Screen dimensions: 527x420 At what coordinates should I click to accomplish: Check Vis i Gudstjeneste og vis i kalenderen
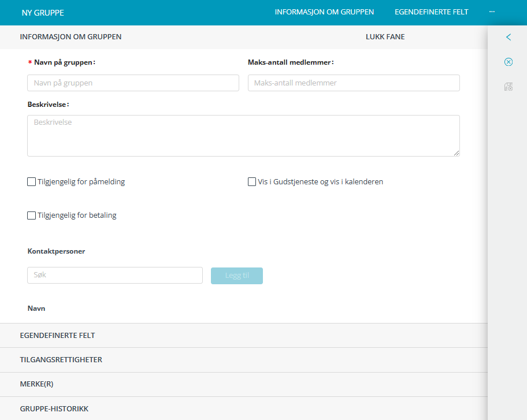[252, 182]
